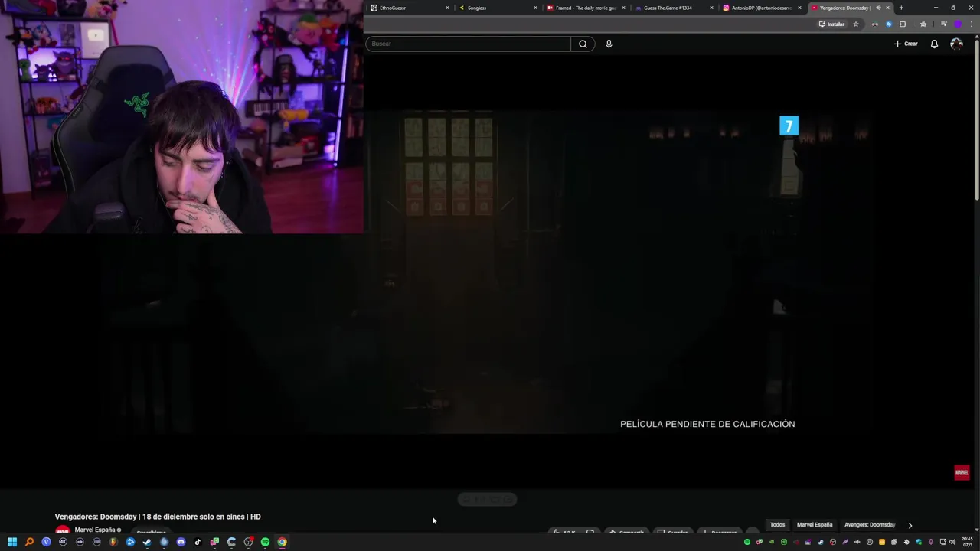Click the Spotify icon in the system tray
This screenshot has height=551, width=980.
click(747, 542)
